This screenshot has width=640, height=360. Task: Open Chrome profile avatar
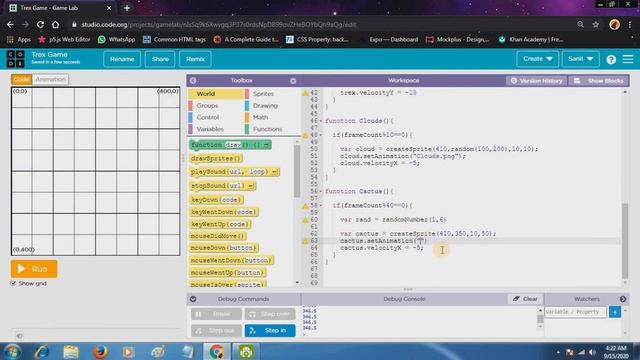pos(614,24)
